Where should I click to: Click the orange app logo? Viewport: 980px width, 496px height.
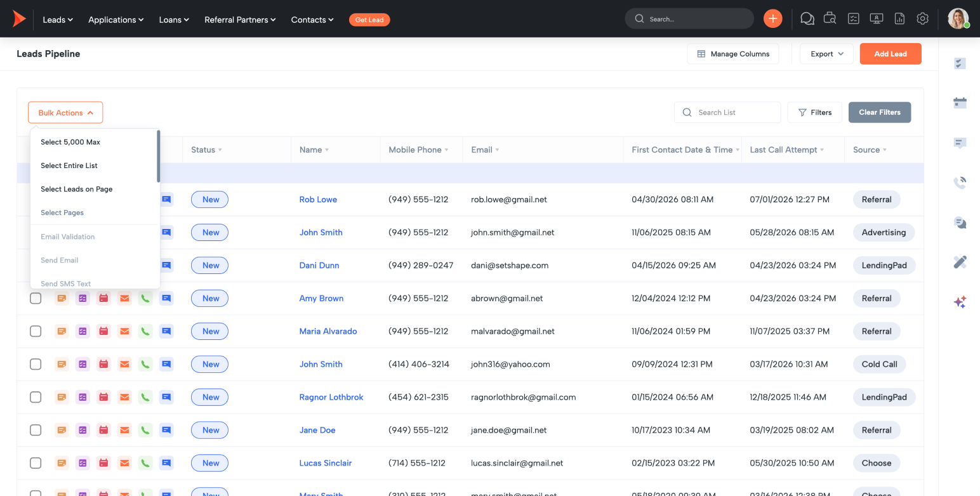point(19,19)
